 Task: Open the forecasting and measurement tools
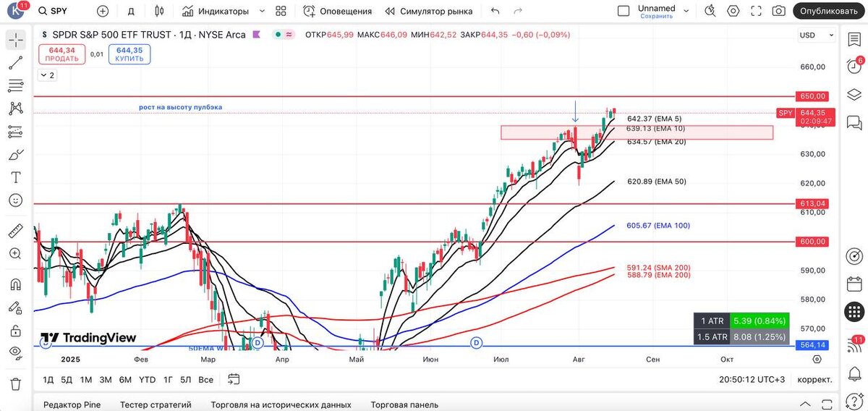[x=16, y=132]
